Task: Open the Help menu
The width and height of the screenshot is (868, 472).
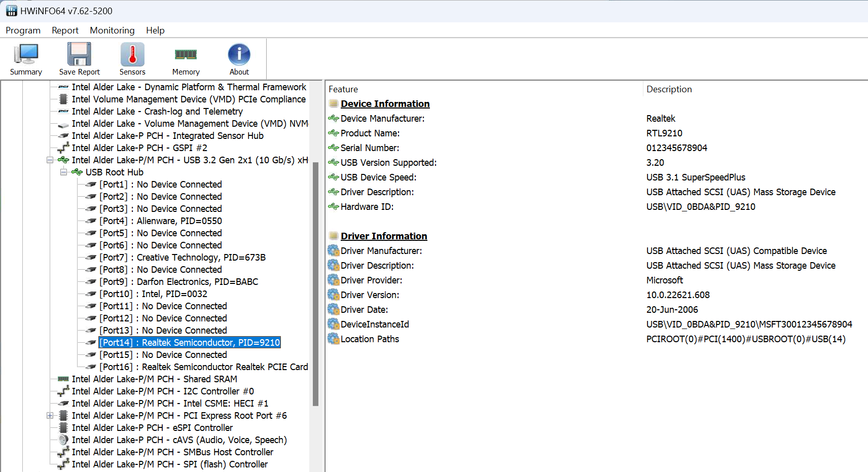Action: [x=155, y=30]
